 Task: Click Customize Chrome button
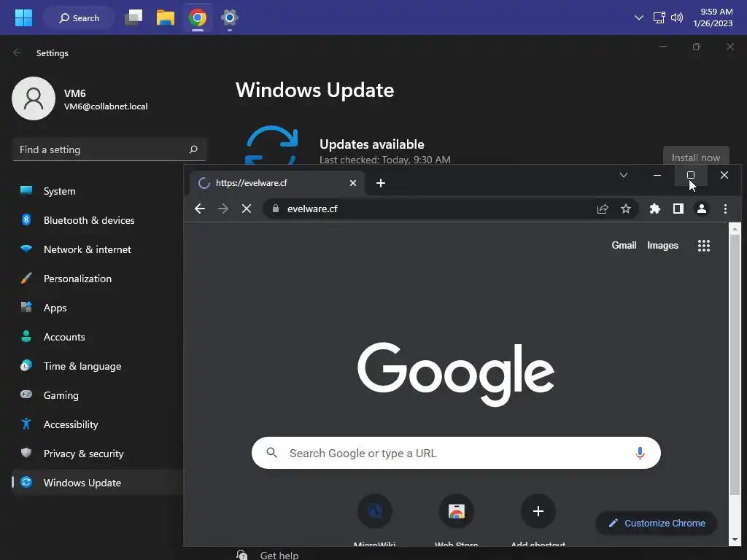tap(657, 524)
